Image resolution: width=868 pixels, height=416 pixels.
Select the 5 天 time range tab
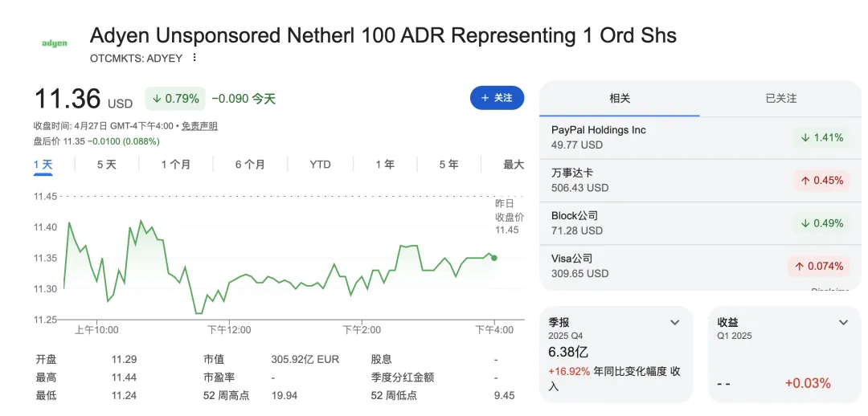(x=107, y=165)
